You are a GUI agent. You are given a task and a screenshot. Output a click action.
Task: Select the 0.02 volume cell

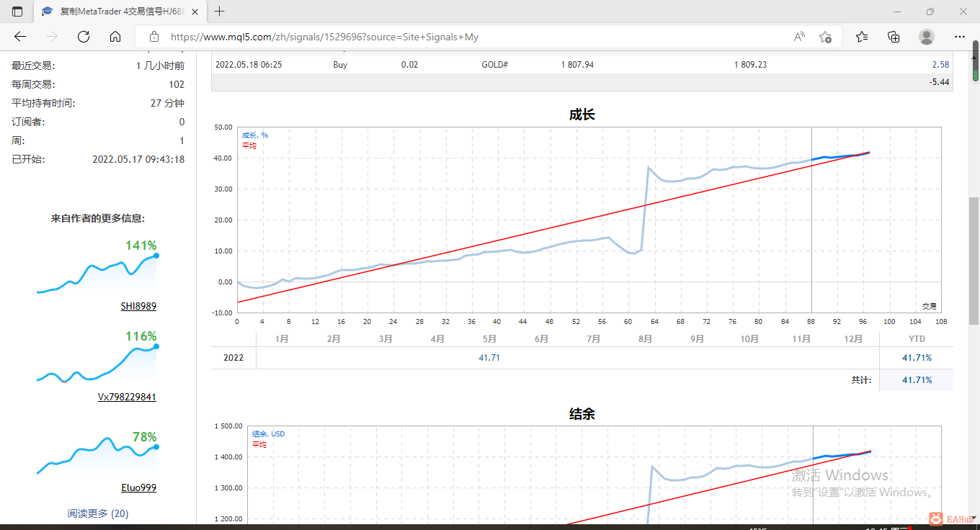[409, 65]
